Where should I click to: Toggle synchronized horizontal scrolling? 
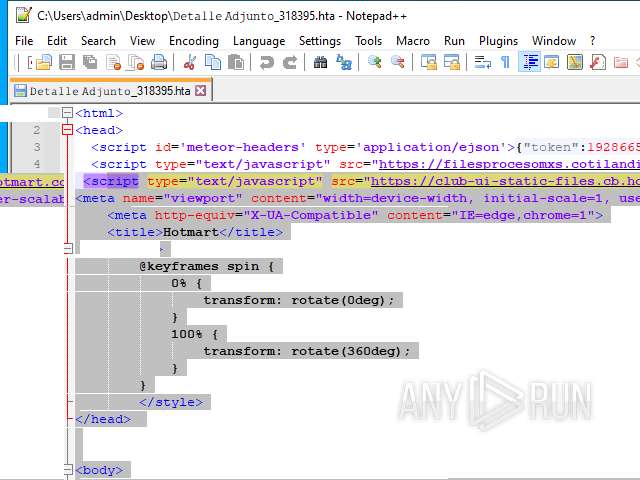452,62
